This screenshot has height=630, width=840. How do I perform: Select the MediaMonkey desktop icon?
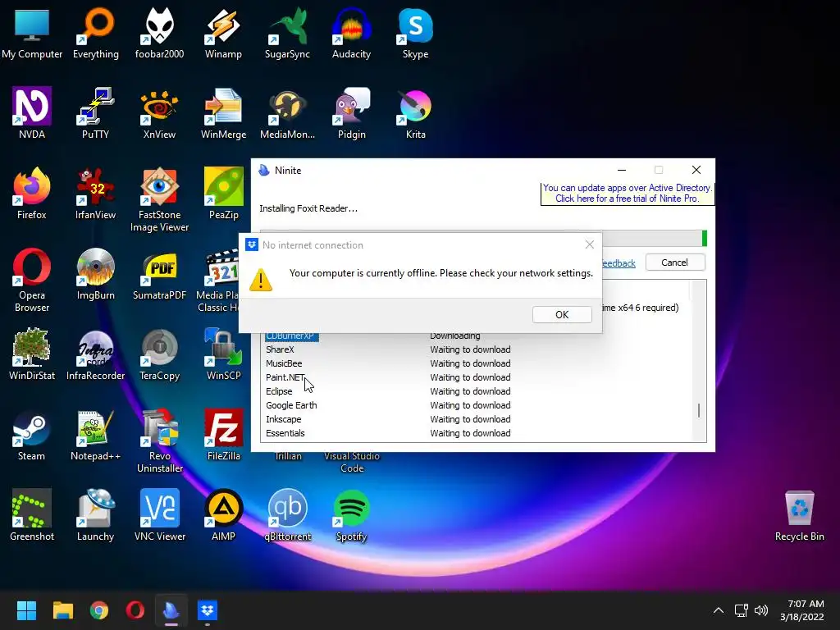[288, 112]
